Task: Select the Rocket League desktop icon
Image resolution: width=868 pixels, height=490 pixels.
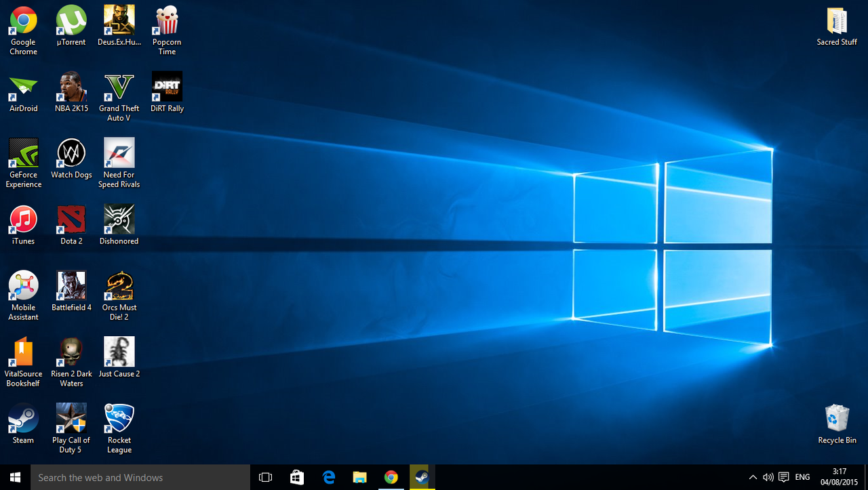Action: tap(119, 429)
